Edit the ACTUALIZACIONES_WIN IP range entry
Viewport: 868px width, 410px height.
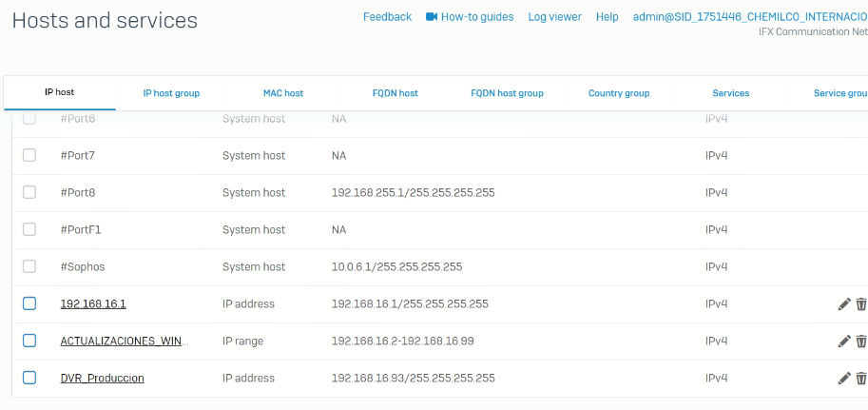pyautogui.click(x=844, y=342)
